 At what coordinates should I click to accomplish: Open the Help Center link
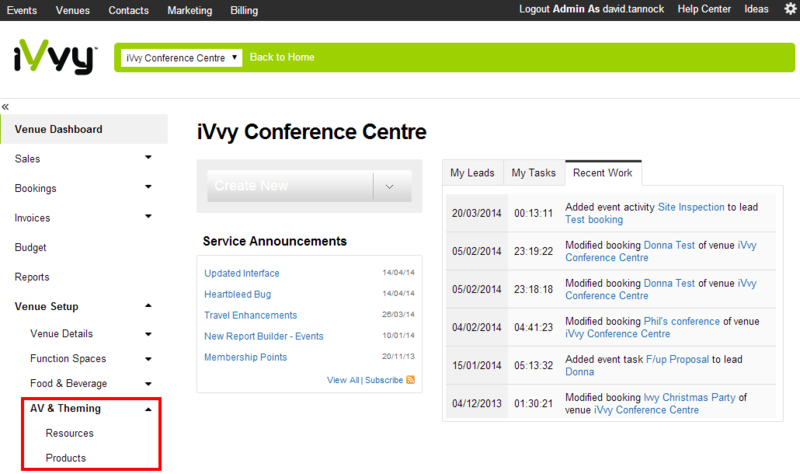704,9
